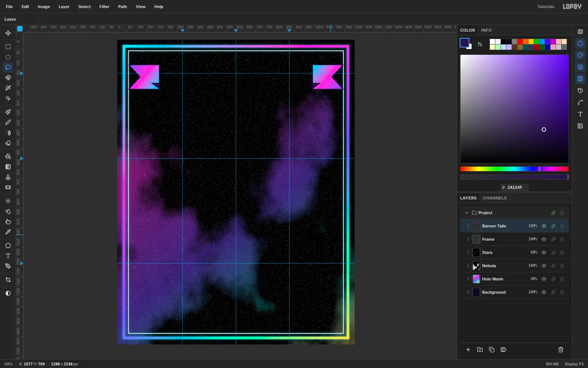Delete layer with trash icon
The width and height of the screenshot is (588, 368).
(561, 350)
